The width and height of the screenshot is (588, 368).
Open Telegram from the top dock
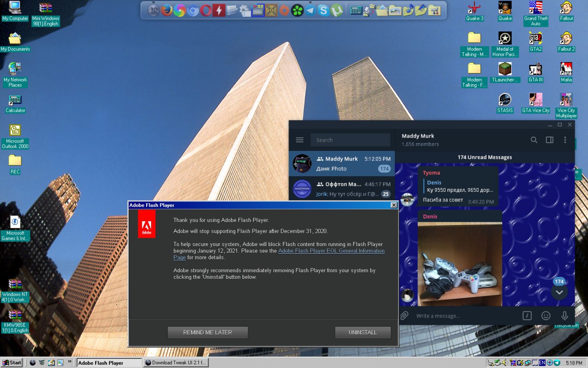pyautogui.click(x=311, y=10)
